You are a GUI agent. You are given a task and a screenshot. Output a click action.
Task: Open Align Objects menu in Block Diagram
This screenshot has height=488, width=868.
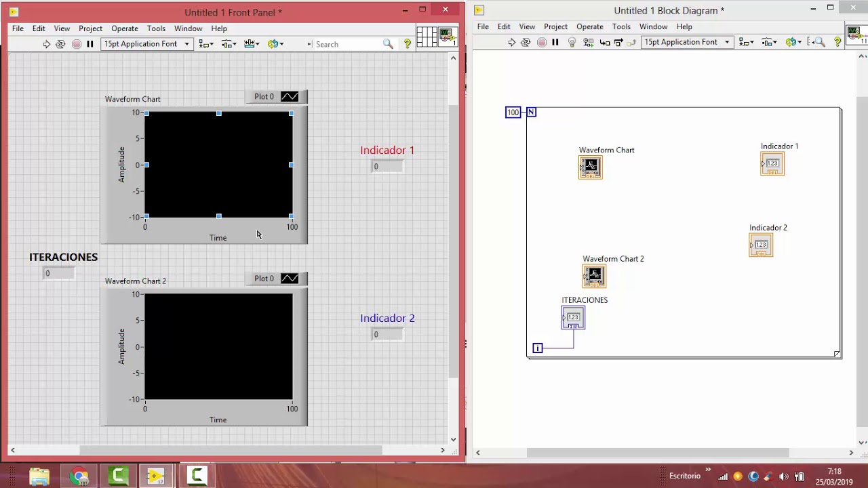746,42
